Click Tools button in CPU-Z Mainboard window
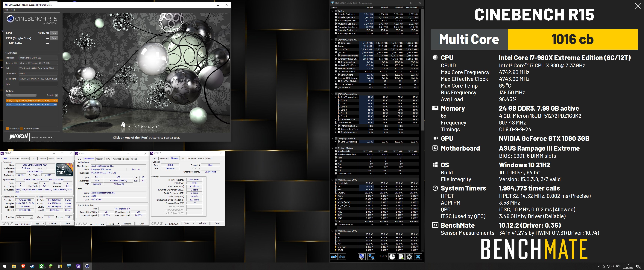Viewport: 644px width, 270px height. 112,224
